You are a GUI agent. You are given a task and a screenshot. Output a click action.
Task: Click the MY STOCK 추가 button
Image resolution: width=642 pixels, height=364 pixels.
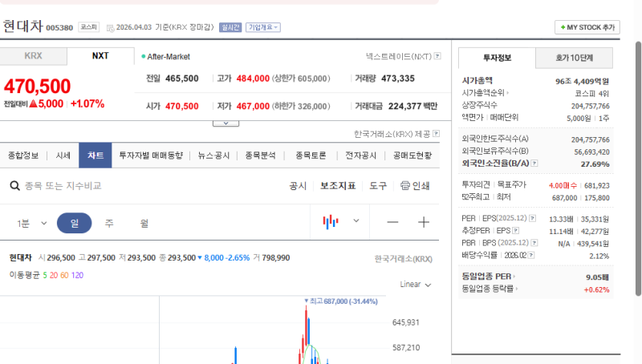(x=587, y=27)
